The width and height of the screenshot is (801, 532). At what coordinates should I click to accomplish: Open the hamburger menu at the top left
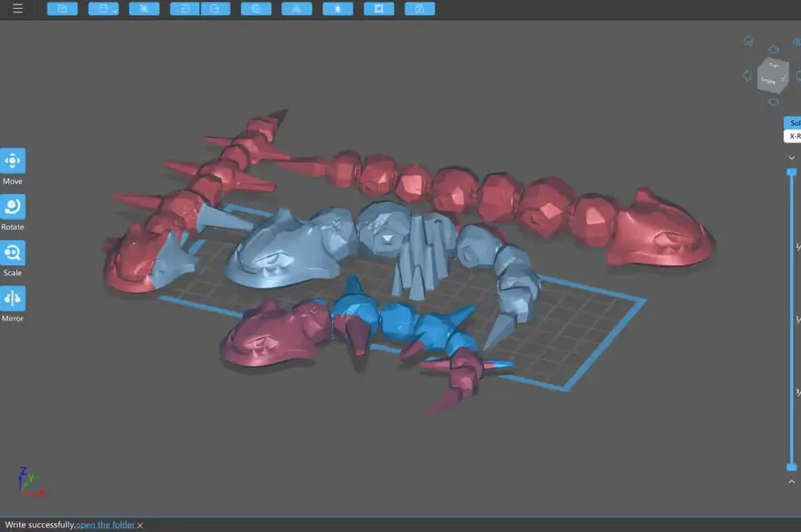[x=17, y=8]
